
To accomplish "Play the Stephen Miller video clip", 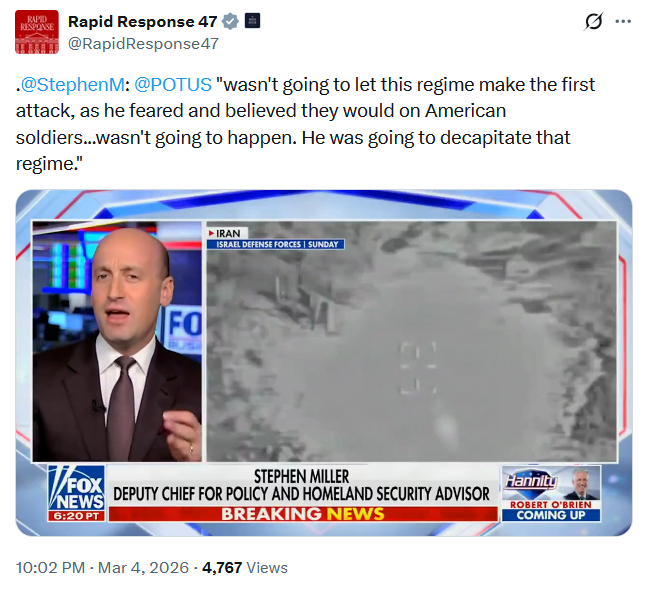I will (x=324, y=363).
